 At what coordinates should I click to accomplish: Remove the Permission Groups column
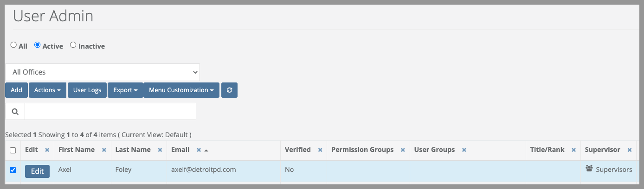point(403,150)
